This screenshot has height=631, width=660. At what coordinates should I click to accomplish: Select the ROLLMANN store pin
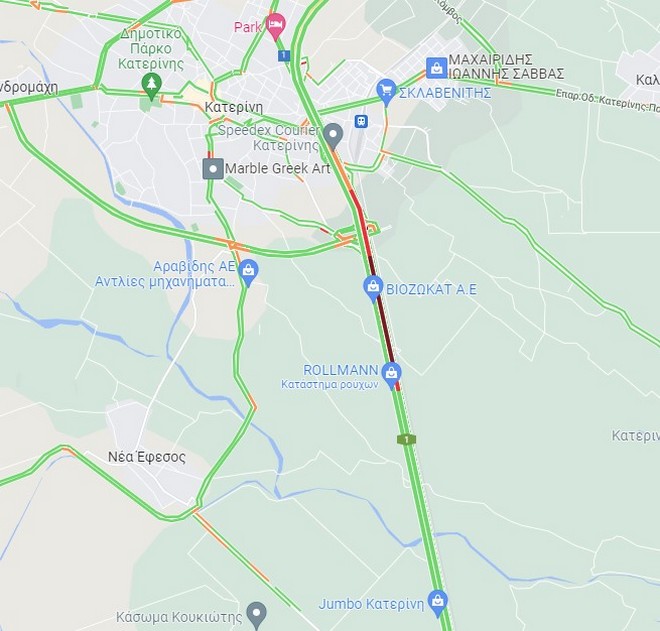tap(391, 375)
